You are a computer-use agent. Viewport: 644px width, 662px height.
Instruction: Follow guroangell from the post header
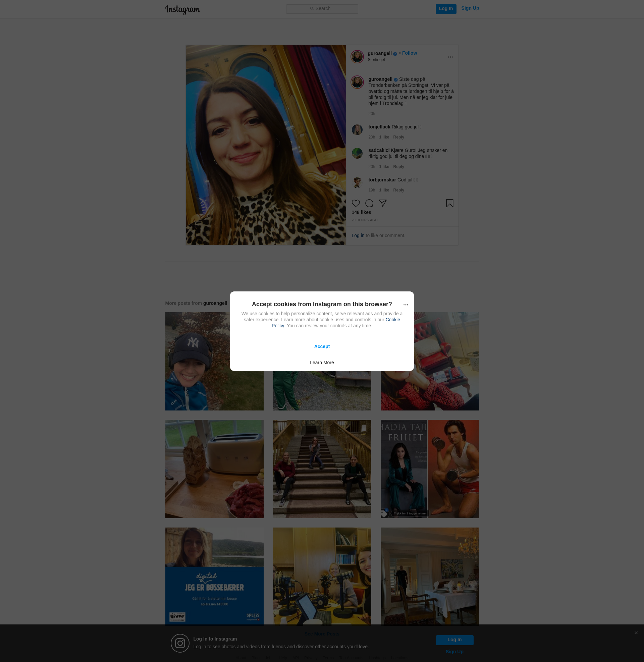409,53
